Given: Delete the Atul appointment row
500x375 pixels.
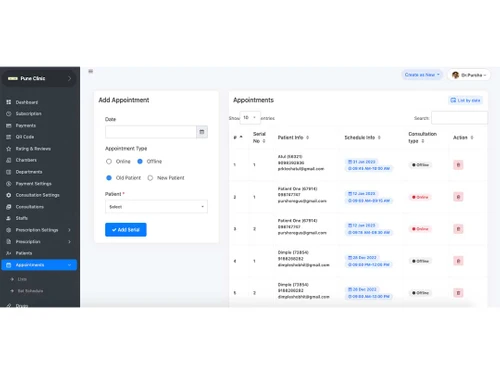Looking at the screenshot, I should pos(458,165).
